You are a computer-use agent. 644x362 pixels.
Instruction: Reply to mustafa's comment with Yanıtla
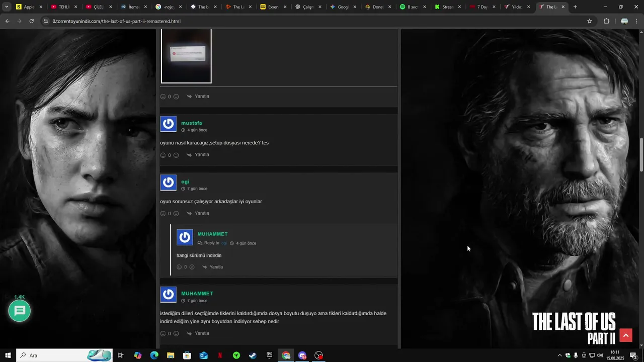tap(198, 155)
